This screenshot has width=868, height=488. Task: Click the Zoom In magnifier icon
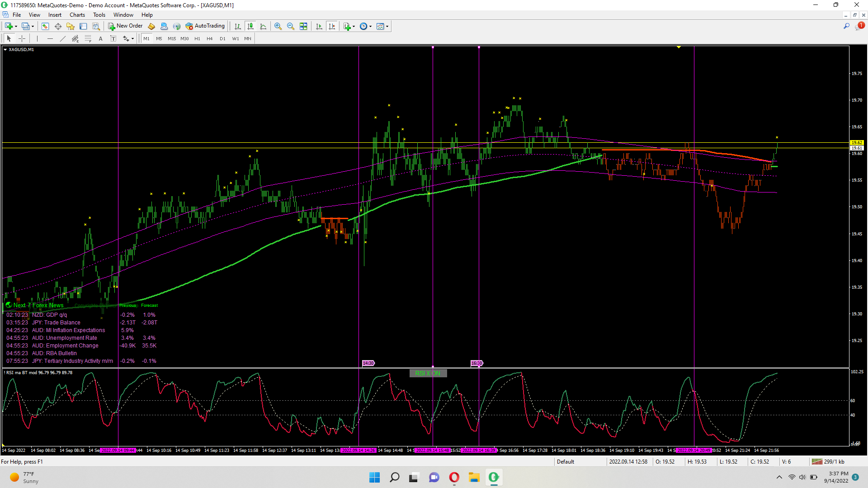pos(278,26)
